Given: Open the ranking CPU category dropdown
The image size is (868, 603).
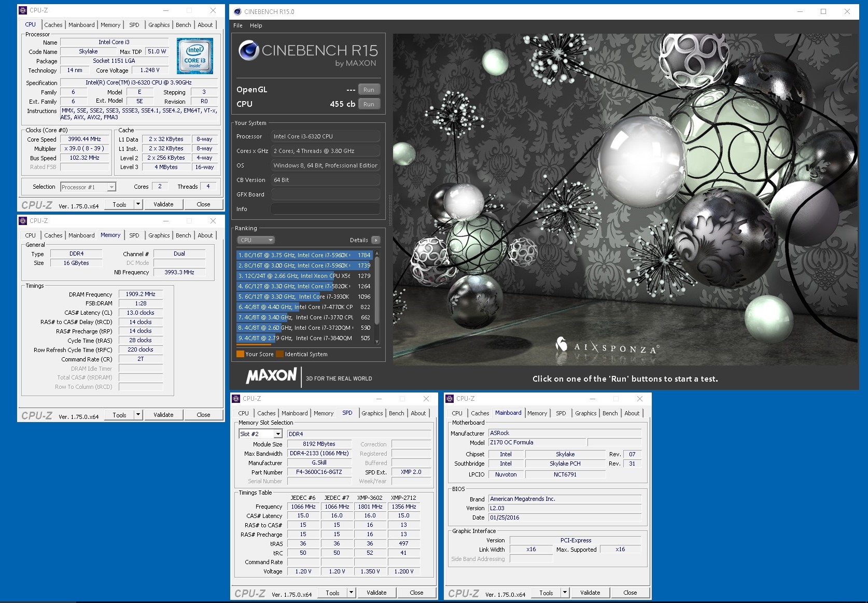Looking at the screenshot, I should pyautogui.click(x=256, y=240).
